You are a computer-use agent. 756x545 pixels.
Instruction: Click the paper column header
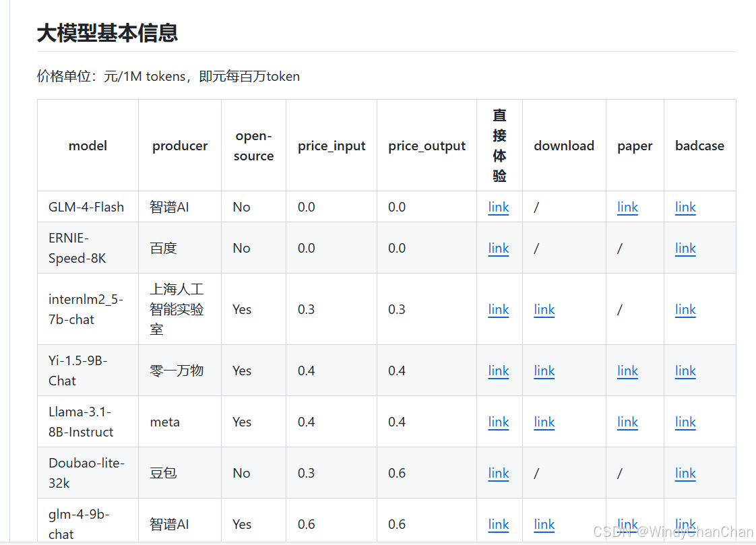pos(635,146)
